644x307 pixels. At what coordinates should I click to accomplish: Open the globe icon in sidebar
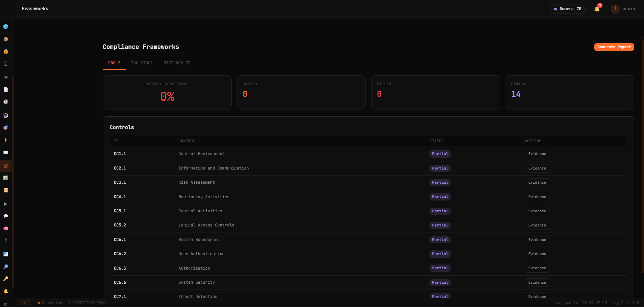6,27
